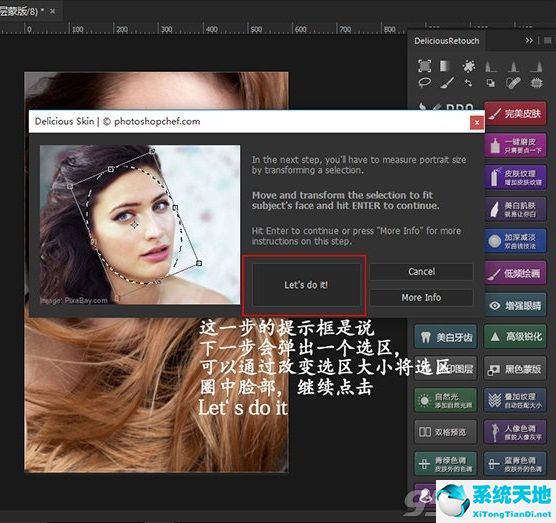Click the default foreground/background colors icon
556x523 pixels.
pyautogui.click(x=491, y=83)
